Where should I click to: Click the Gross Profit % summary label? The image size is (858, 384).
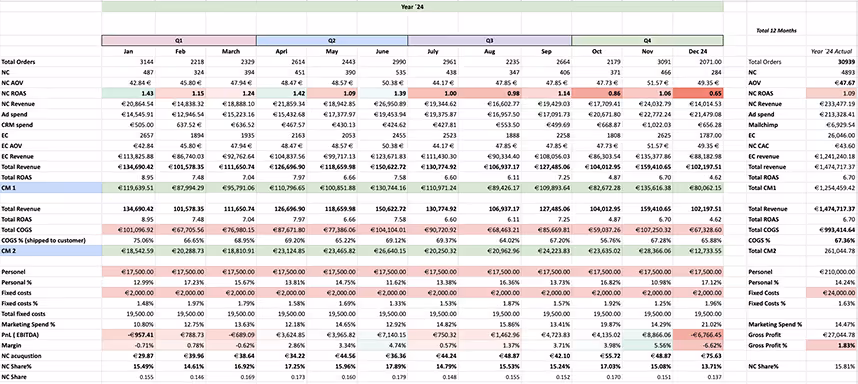(768, 345)
